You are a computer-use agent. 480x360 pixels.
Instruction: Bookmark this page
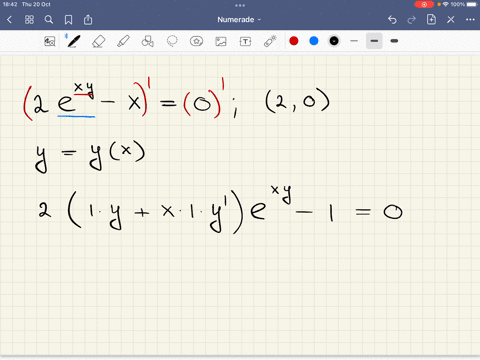pyautogui.click(x=68, y=20)
